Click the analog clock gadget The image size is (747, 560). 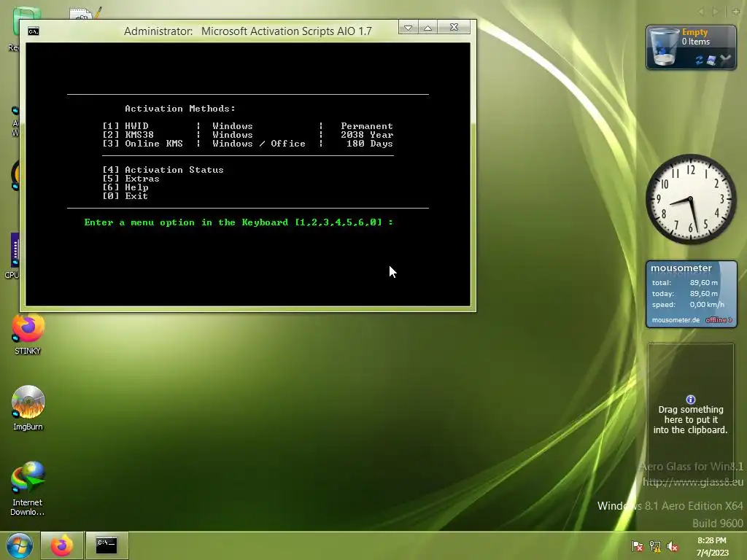click(x=691, y=199)
